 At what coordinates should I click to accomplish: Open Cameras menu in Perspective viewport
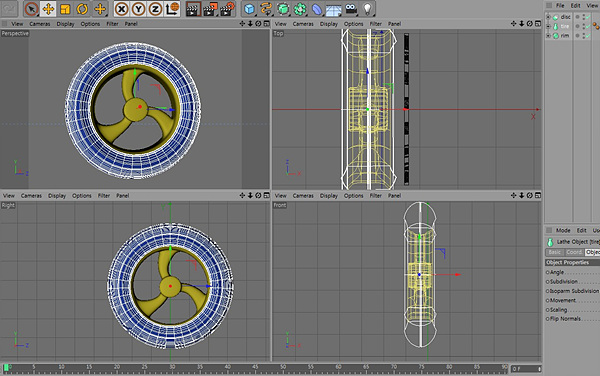(x=40, y=24)
